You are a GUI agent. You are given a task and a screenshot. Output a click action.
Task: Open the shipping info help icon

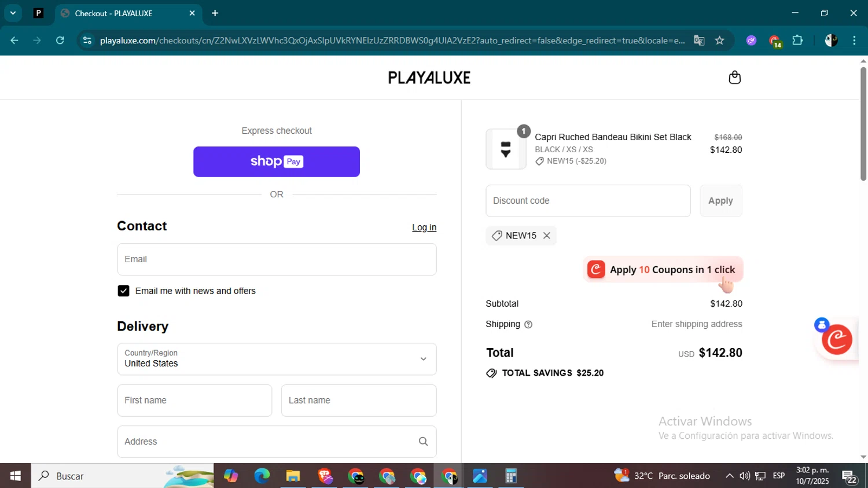(x=528, y=325)
